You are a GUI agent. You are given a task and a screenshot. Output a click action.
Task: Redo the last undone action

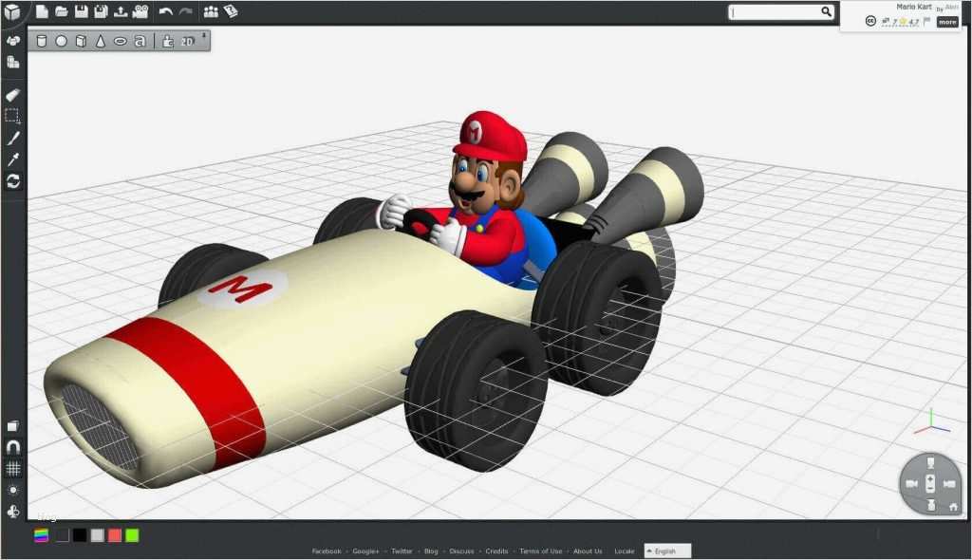(185, 11)
